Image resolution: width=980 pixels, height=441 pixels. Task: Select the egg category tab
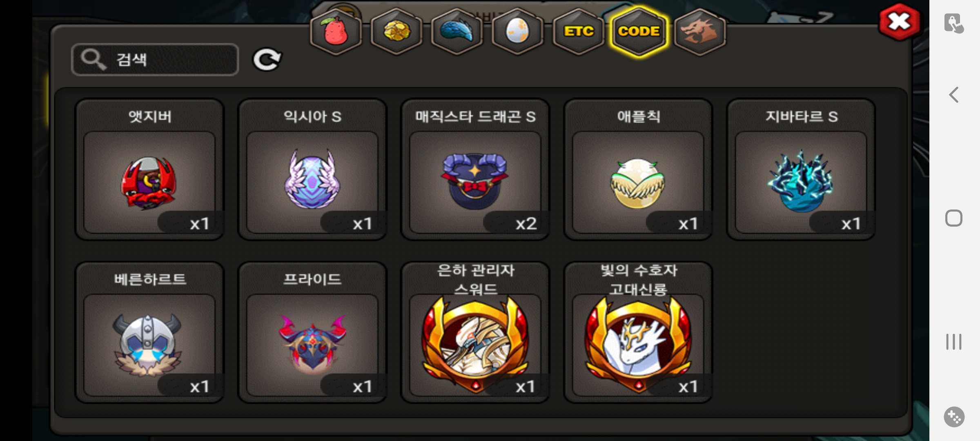tap(517, 31)
